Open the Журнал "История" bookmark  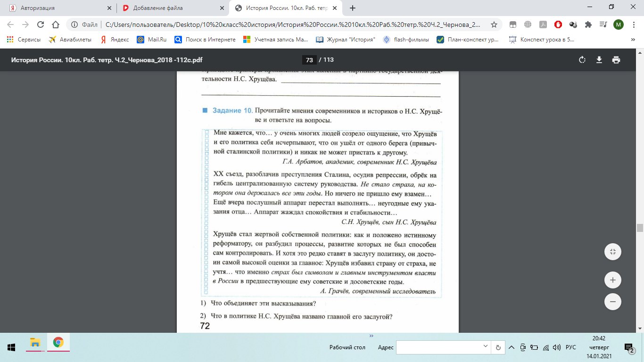click(346, 40)
